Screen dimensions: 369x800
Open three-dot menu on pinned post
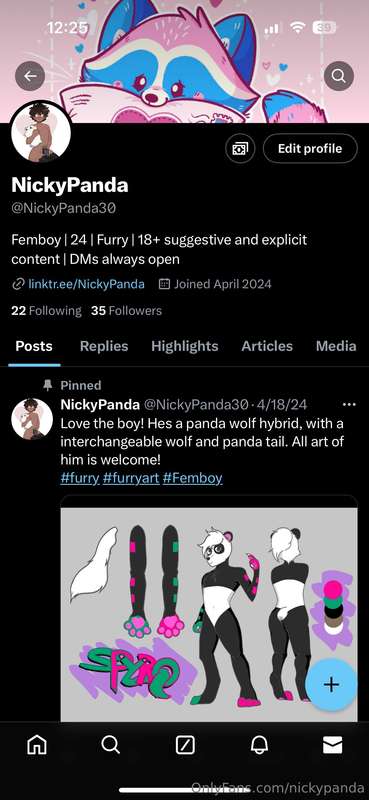click(x=349, y=405)
